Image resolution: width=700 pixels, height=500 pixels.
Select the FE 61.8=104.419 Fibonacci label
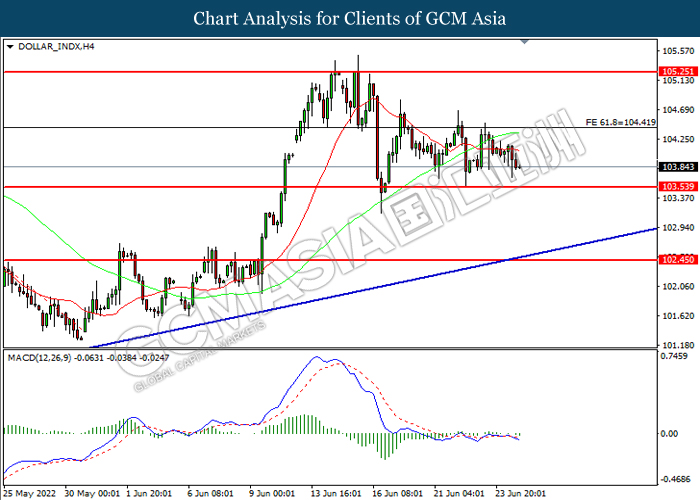(x=621, y=122)
